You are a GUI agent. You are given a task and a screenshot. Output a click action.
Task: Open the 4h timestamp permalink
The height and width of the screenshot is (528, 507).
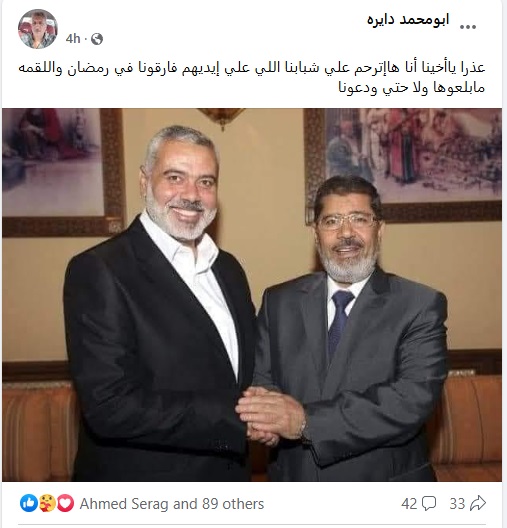point(73,39)
